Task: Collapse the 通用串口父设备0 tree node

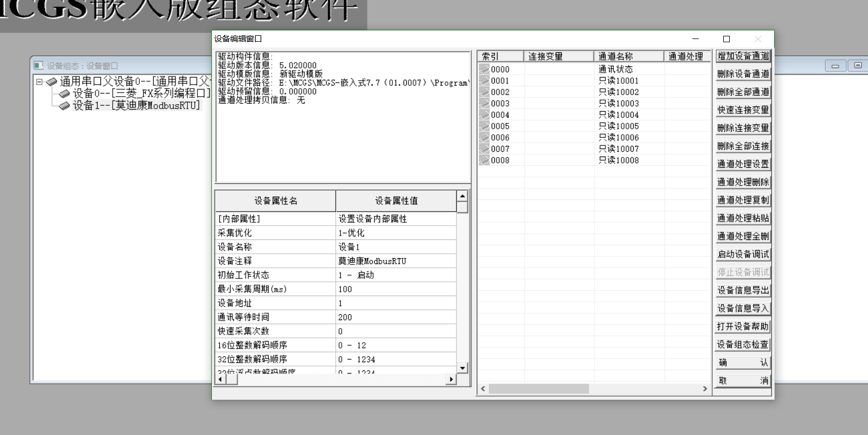Action: [x=40, y=82]
